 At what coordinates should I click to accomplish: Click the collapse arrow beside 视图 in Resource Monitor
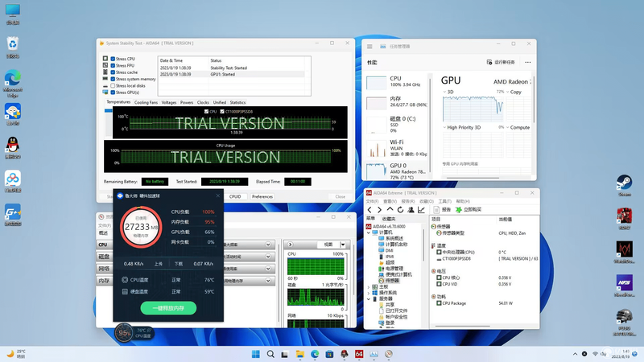point(290,245)
